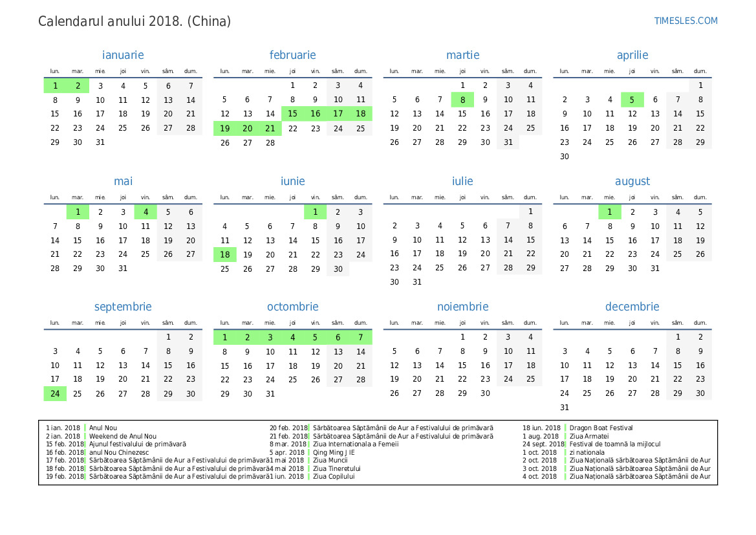Viewport: 756px width, 535px height.
Task: Click the 'Calendarul anului 2018. (China)' title
Action: 135,21
